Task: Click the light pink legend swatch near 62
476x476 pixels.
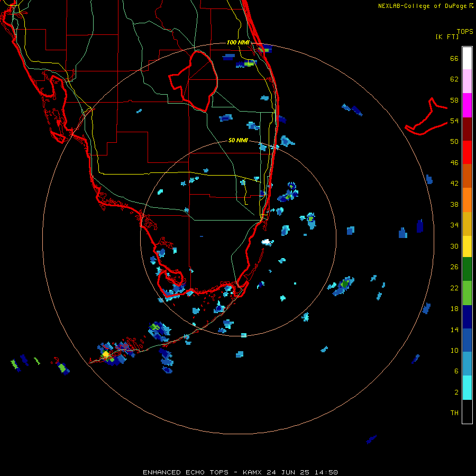Action: (x=467, y=81)
